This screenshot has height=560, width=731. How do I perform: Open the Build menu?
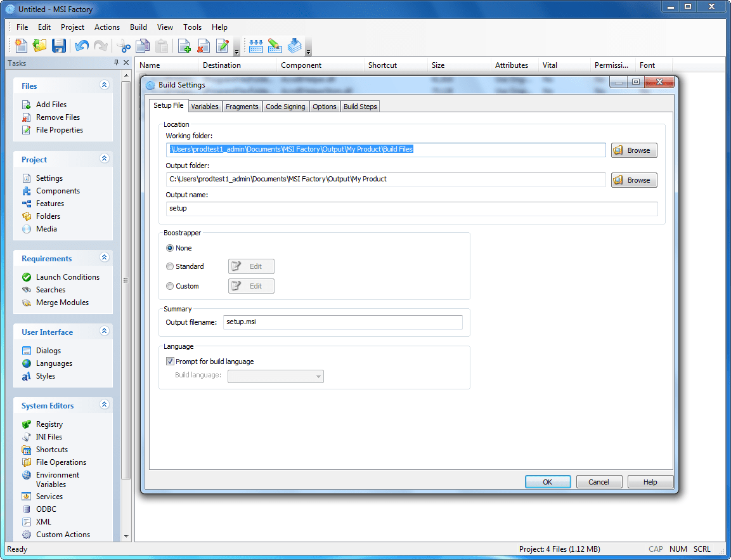pyautogui.click(x=138, y=27)
